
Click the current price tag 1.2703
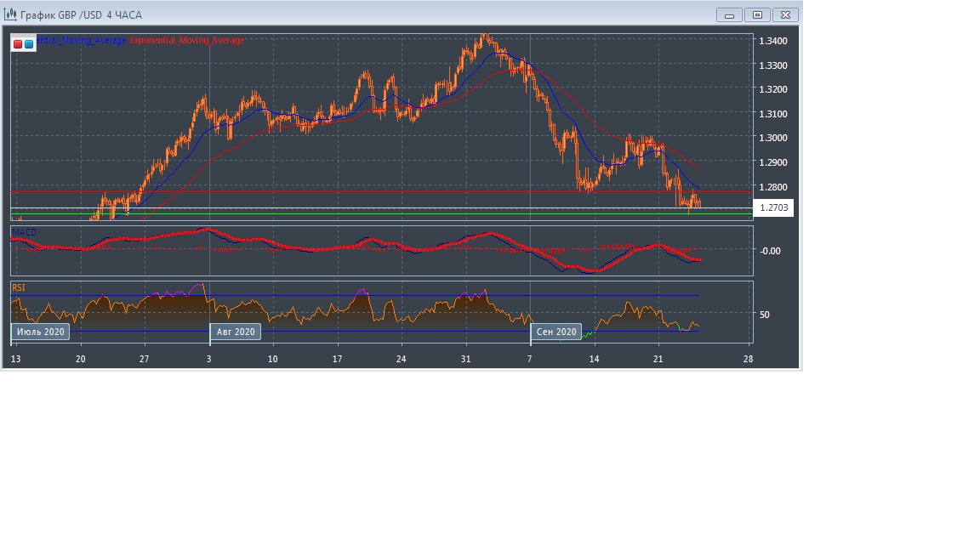point(773,207)
